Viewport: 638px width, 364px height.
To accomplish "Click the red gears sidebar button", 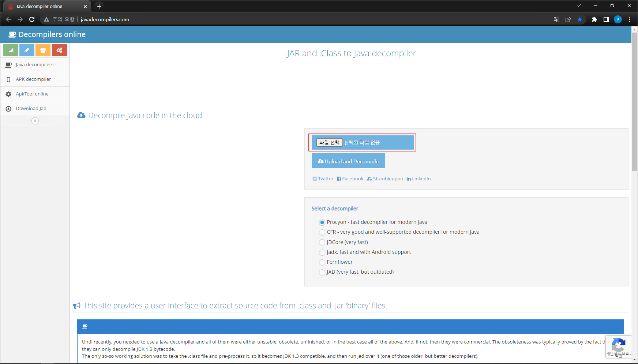I will click(x=59, y=50).
